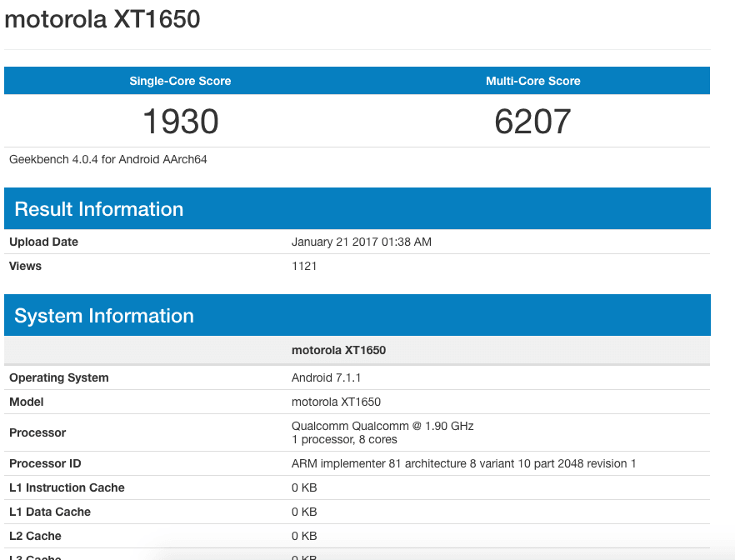Click the large page title motorola XT1650
The image size is (735, 560).
point(102,20)
